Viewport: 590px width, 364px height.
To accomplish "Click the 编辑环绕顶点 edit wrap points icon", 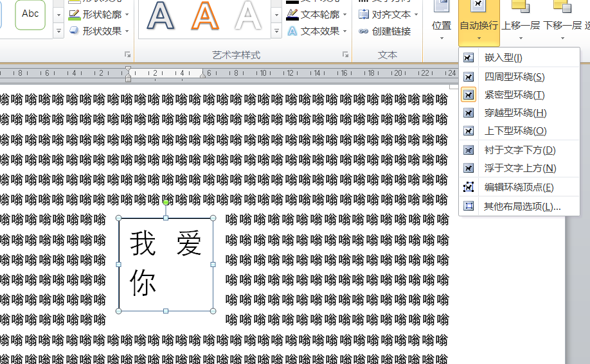I will [x=469, y=187].
